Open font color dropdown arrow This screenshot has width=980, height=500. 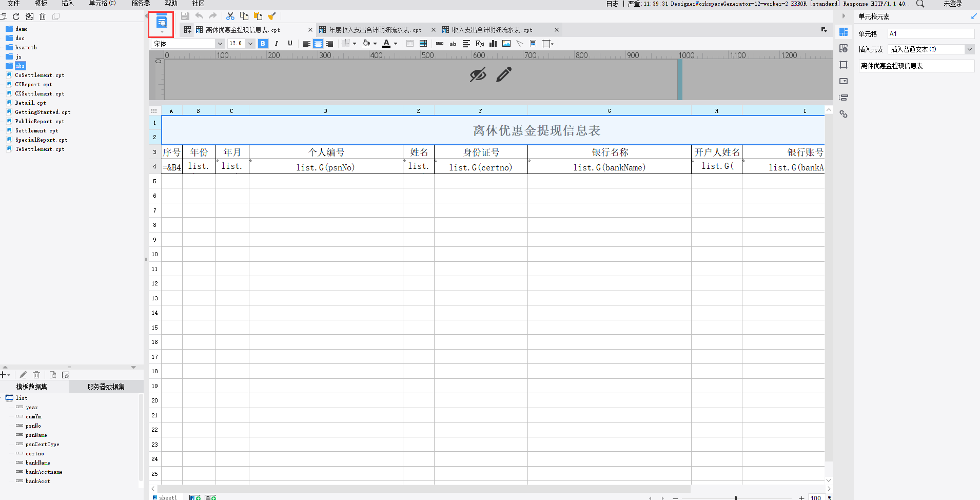[x=396, y=44]
